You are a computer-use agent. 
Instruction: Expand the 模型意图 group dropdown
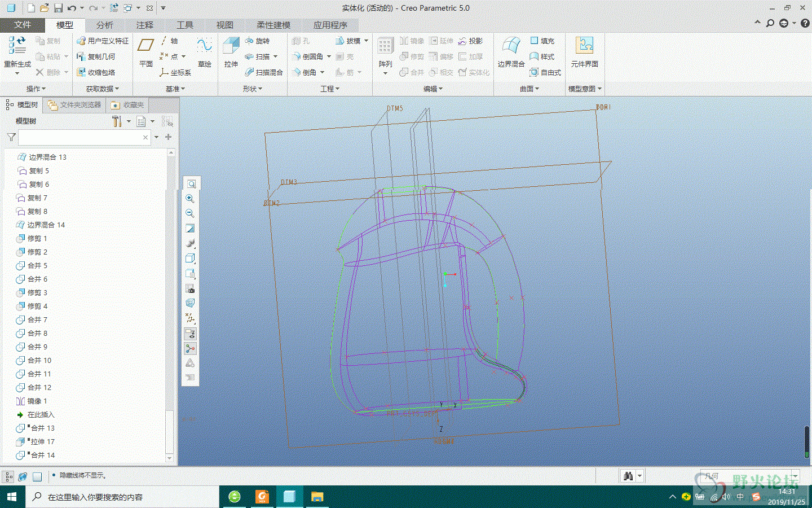[x=585, y=89]
